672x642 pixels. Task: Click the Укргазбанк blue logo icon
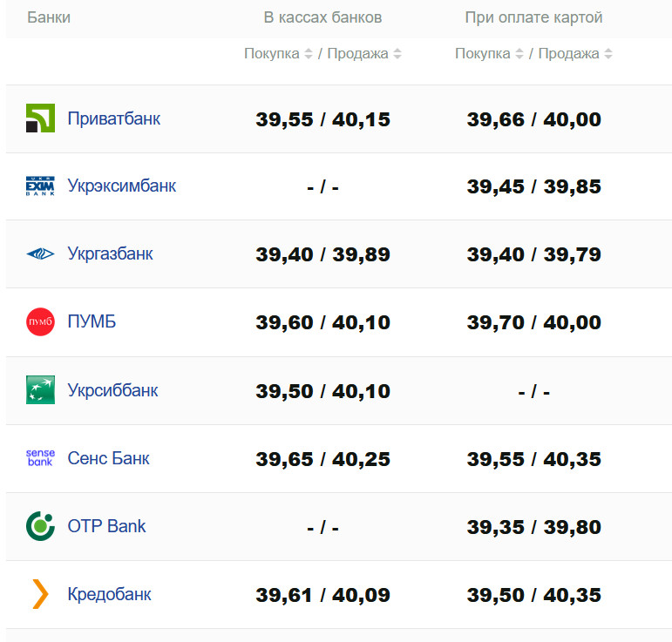pyautogui.click(x=40, y=254)
